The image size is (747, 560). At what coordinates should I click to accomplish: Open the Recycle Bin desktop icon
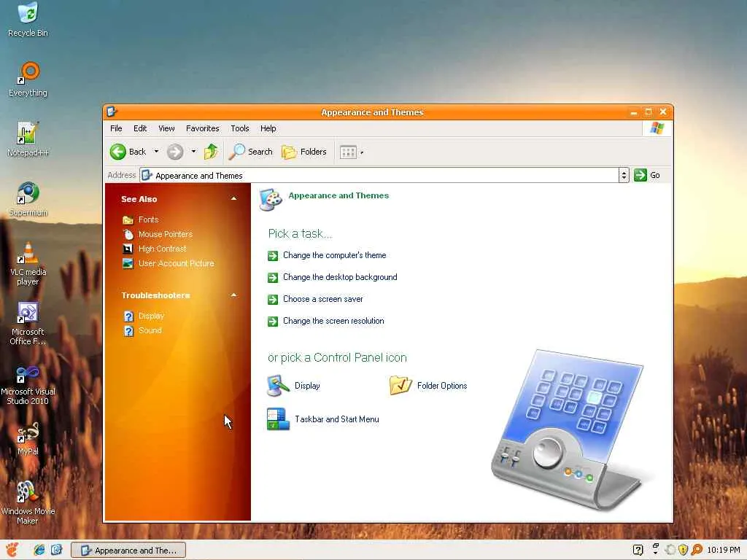pyautogui.click(x=28, y=19)
